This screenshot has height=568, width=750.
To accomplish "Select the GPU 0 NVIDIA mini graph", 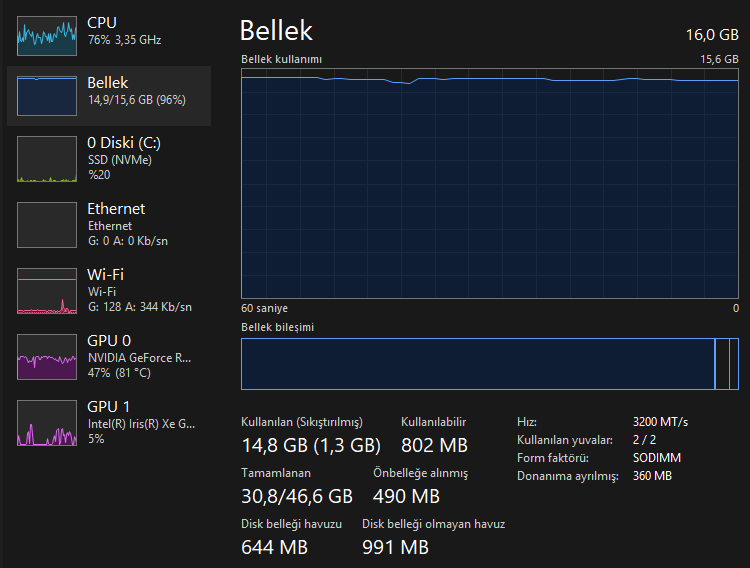I will [x=47, y=357].
